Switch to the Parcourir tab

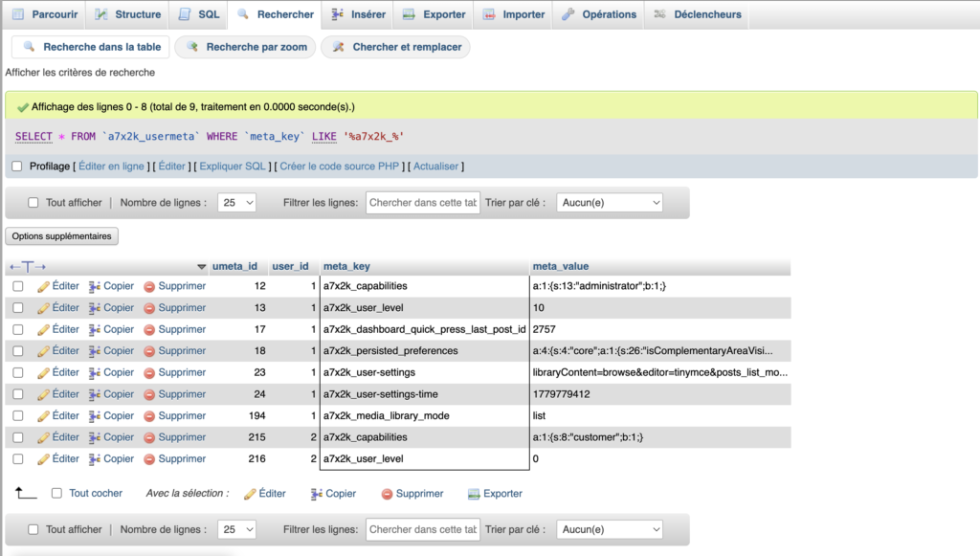[x=44, y=14]
